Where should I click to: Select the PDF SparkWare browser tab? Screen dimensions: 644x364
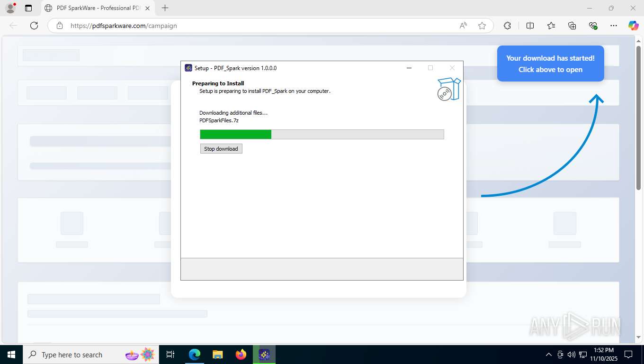coord(97,8)
